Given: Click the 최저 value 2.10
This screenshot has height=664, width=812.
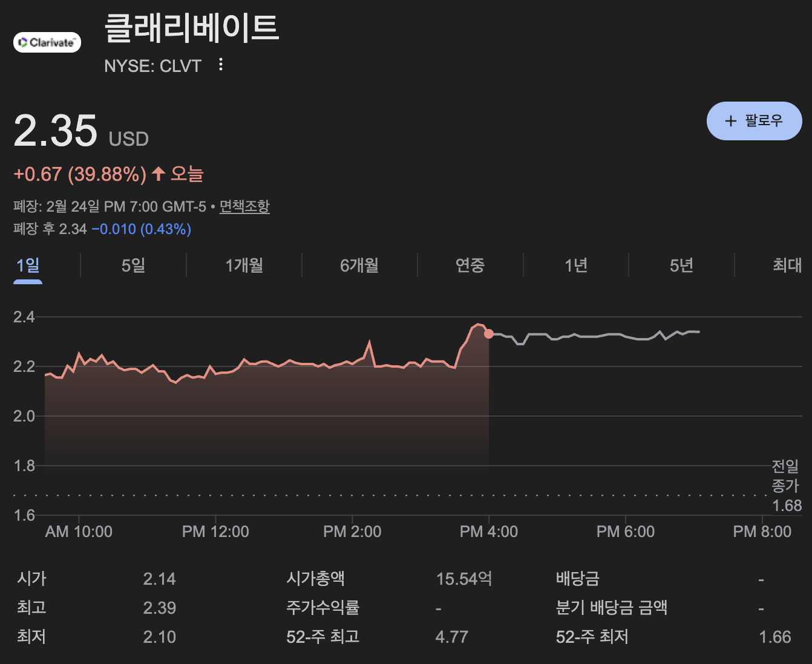Looking at the screenshot, I should [160, 637].
